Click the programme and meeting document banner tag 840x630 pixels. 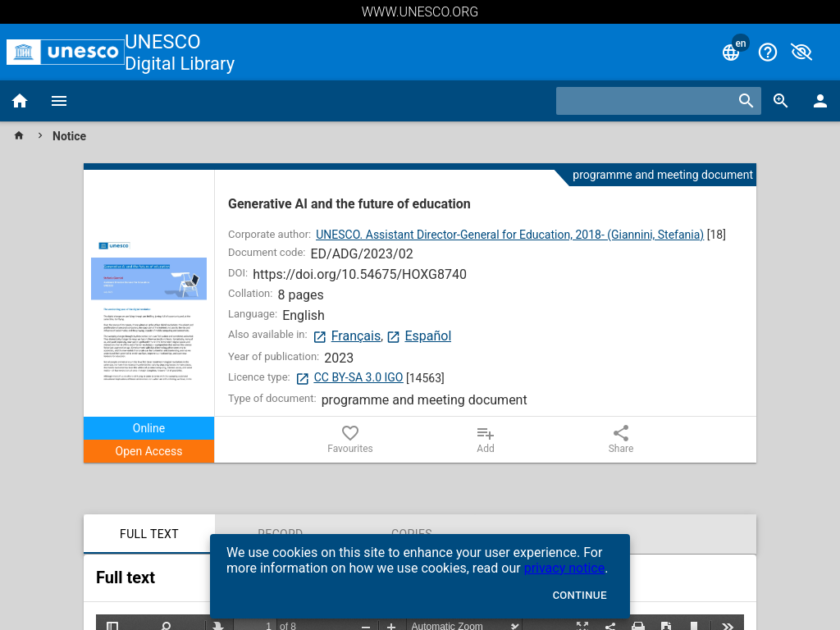(x=663, y=175)
